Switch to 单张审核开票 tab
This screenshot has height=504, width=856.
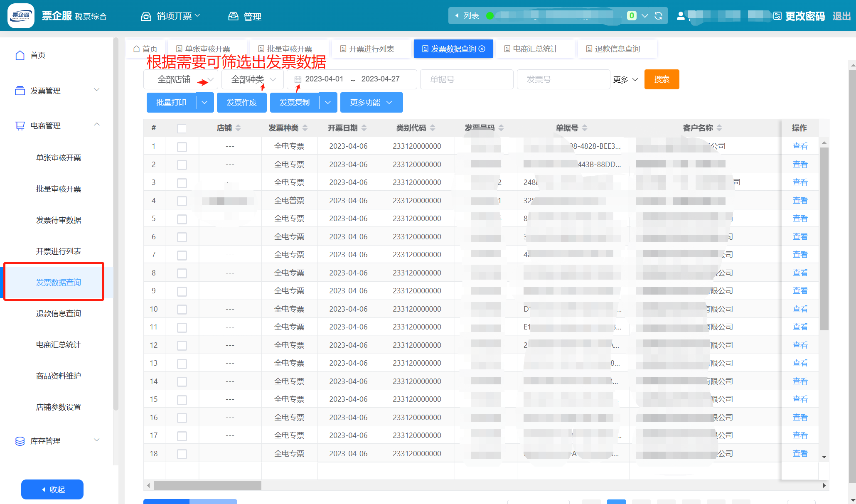click(x=207, y=49)
